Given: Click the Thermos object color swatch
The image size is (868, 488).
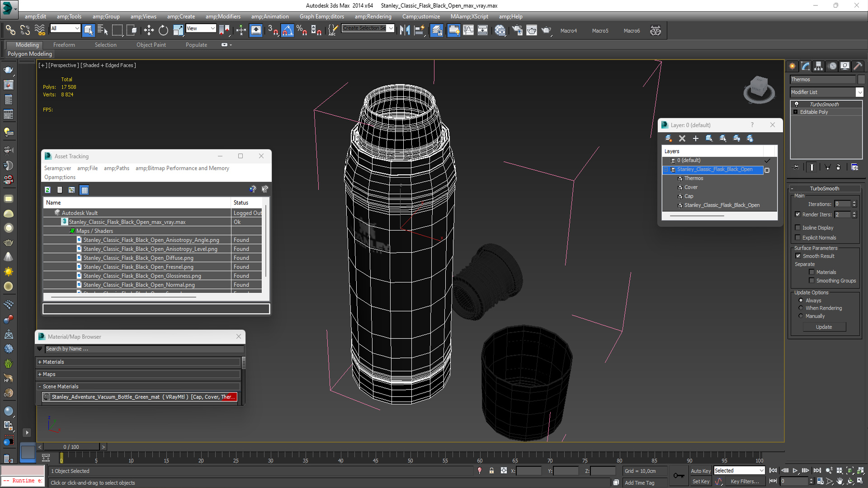Looking at the screenshot, I should click(861, 80).
